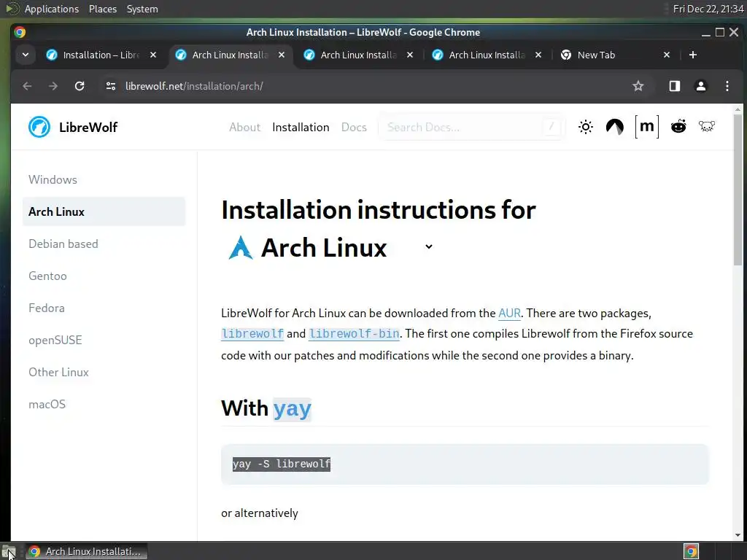Focus the Search Docs field

click(471, 127)
